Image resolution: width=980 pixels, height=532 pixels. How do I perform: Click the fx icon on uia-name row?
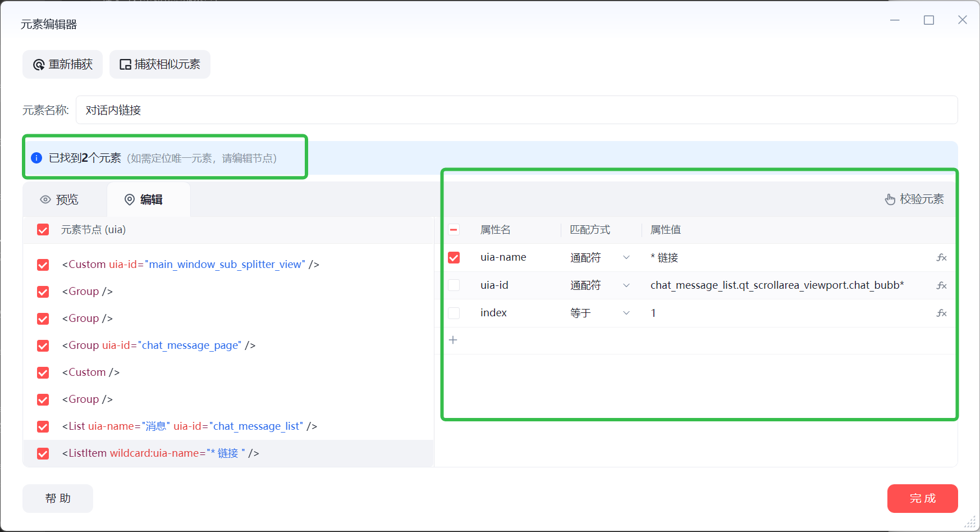coord(941,257)
